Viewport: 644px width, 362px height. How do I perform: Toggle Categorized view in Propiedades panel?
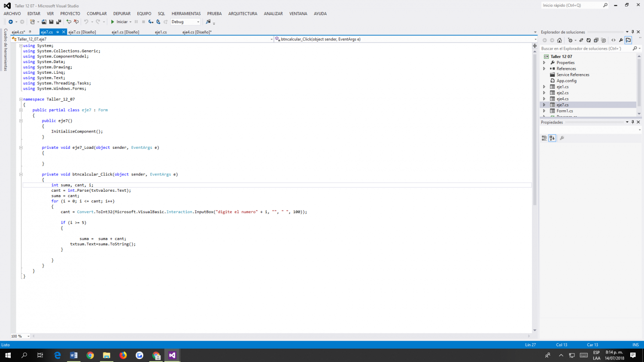point(544,138)
